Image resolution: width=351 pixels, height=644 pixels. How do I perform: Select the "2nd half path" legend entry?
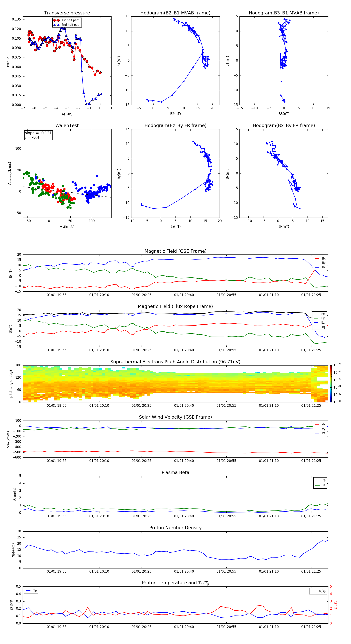pyautogui.click(x=67, y=25)
